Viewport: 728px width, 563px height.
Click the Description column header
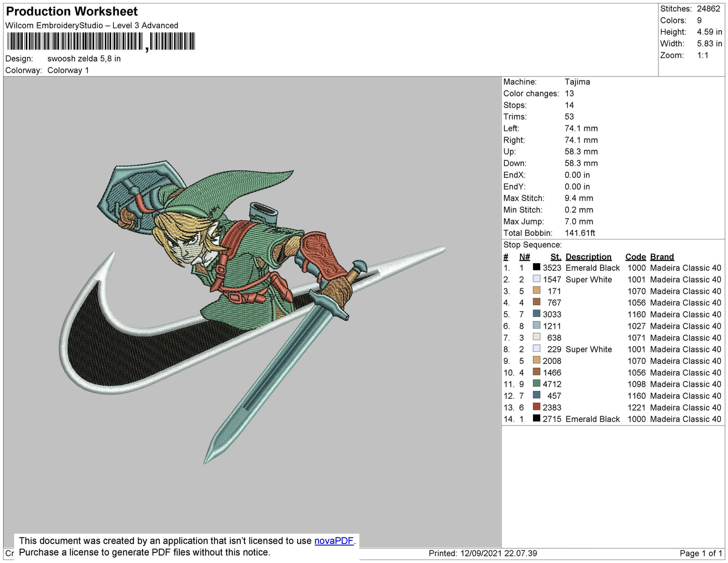[x=588, y=257]
